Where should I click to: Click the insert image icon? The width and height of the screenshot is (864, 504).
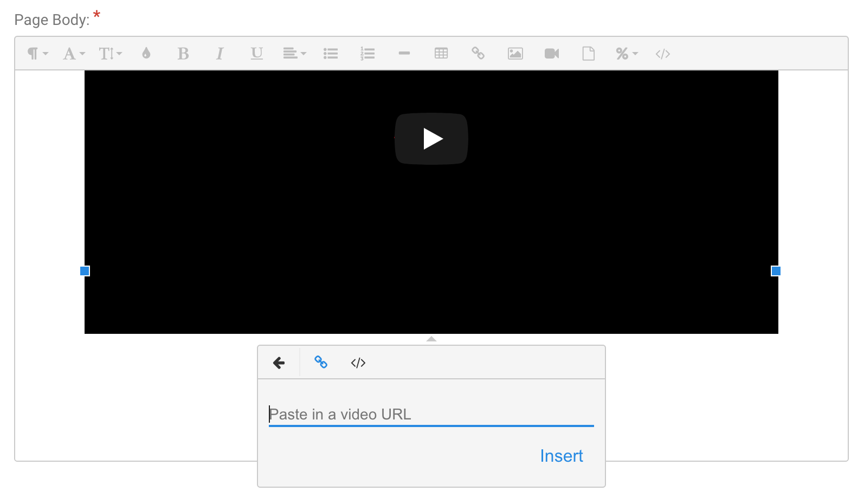(515, 54)
